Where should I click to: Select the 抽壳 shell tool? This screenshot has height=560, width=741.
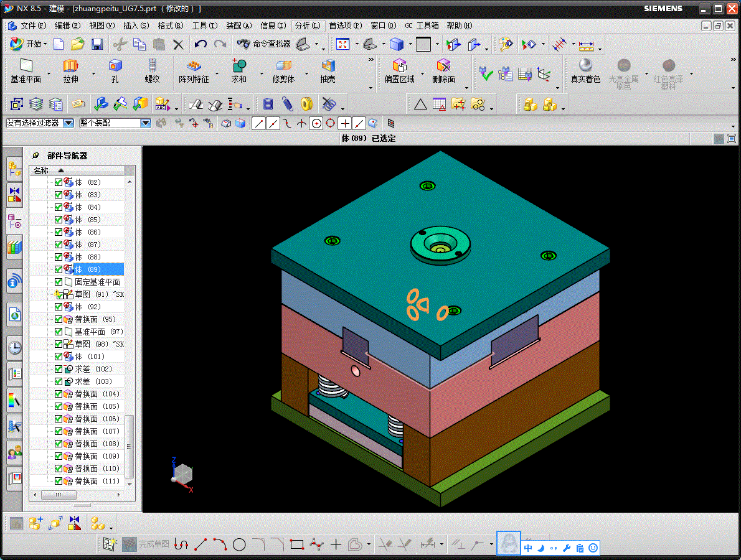tap(328, 71)
